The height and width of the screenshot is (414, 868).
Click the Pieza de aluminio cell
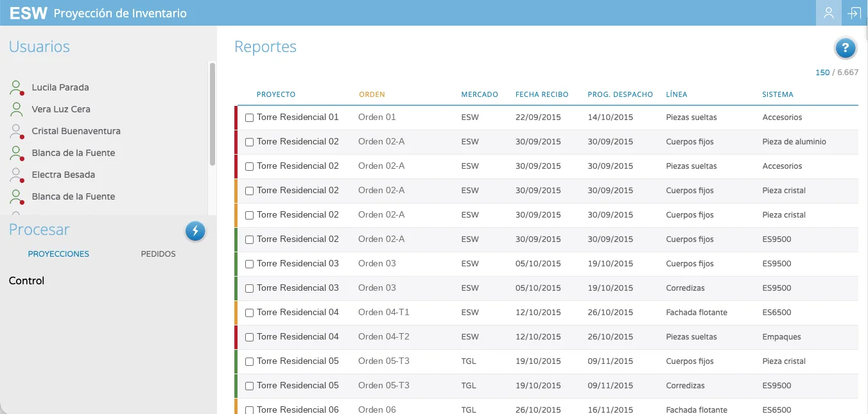[x=794, y=142]
